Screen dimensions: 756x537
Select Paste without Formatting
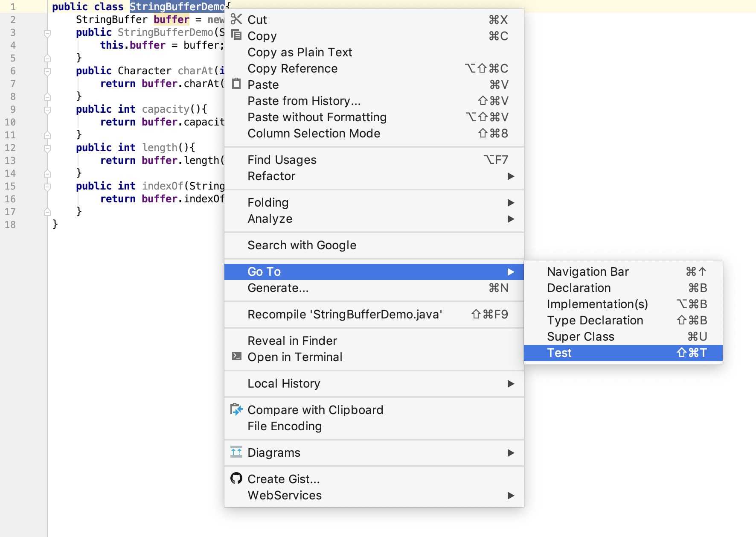(x=374, y=117)
